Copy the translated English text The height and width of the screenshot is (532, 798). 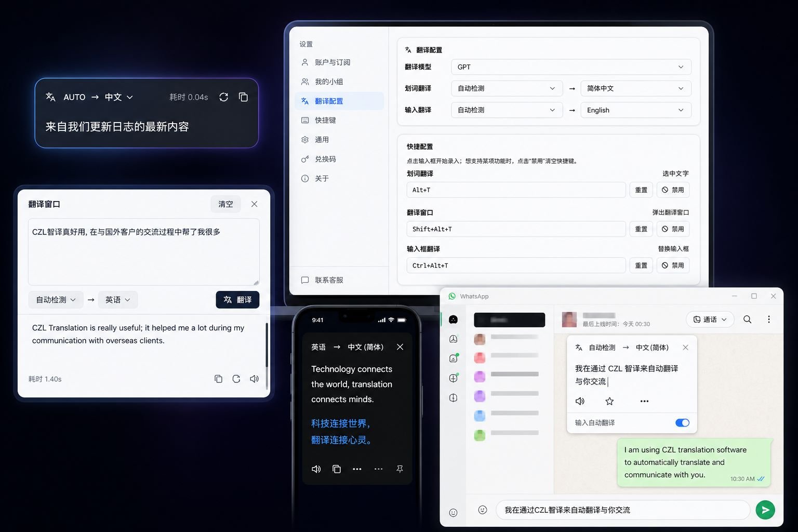[x=218, y=379]
